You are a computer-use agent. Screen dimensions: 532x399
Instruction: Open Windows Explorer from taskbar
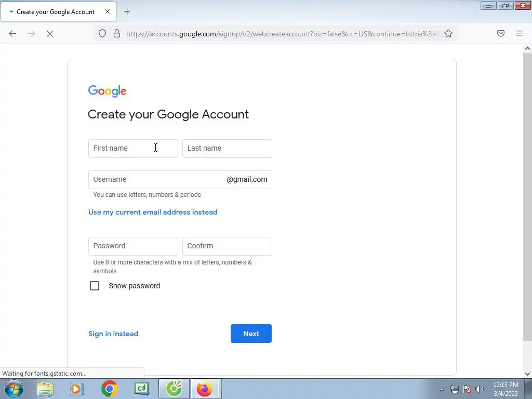tap(46, 389)
